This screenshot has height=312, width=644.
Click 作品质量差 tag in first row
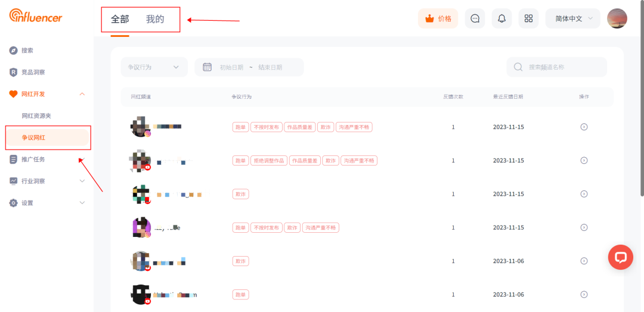pyautogui.click(x=299, y=127)
